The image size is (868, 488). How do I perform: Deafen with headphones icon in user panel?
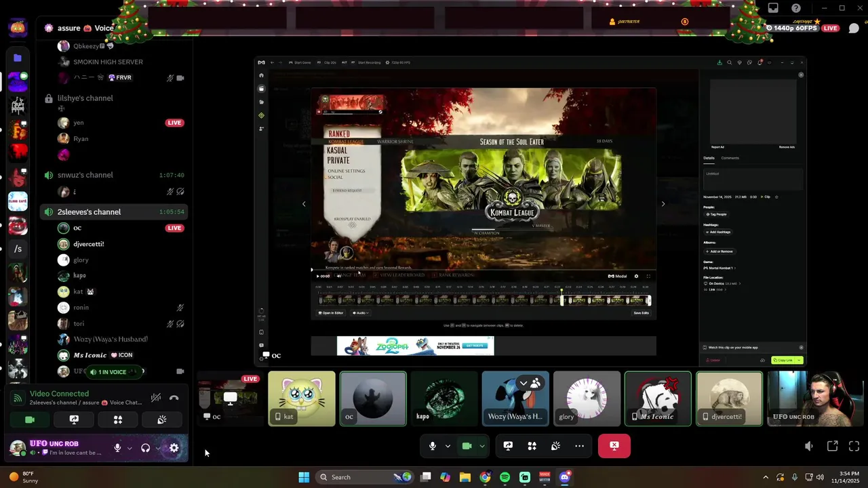145,448
